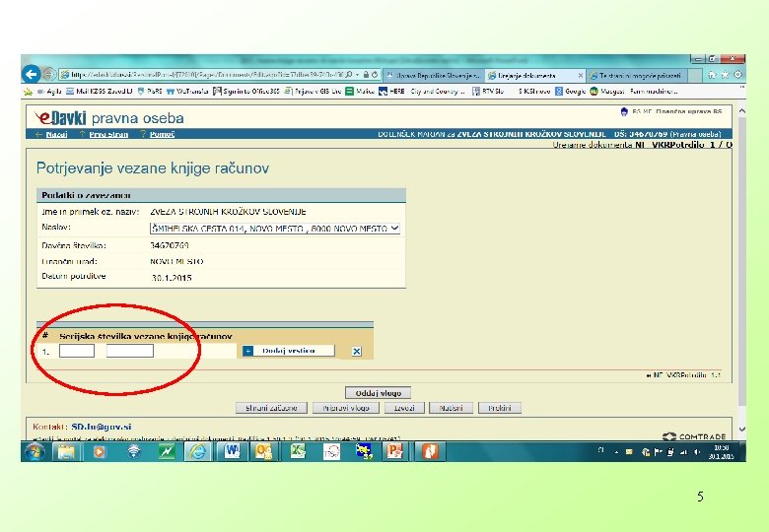
Task: Open the WeTransfer favorites bookmark
Action: [187, 91]
